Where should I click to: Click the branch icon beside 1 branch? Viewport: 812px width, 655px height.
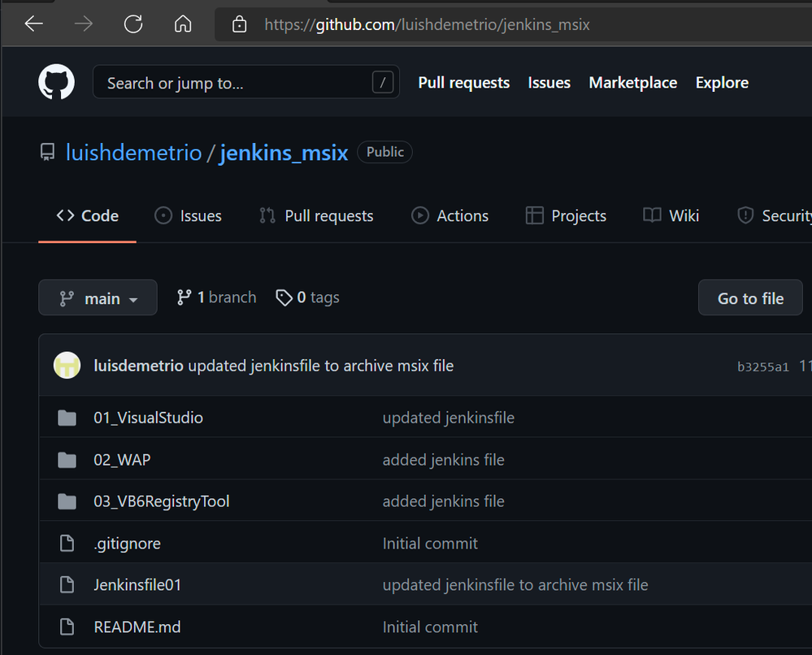pos(184,297)
